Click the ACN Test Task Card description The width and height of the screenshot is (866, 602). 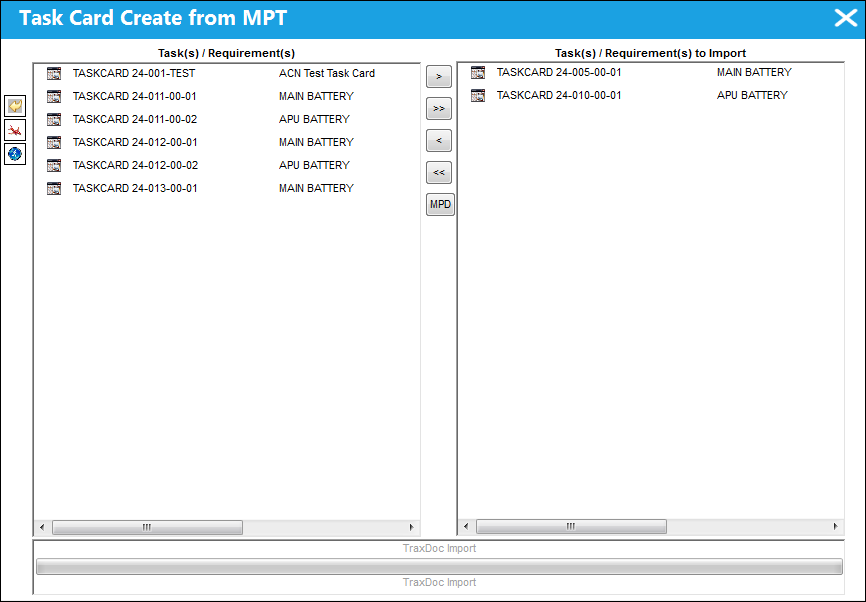coord(327,73)
